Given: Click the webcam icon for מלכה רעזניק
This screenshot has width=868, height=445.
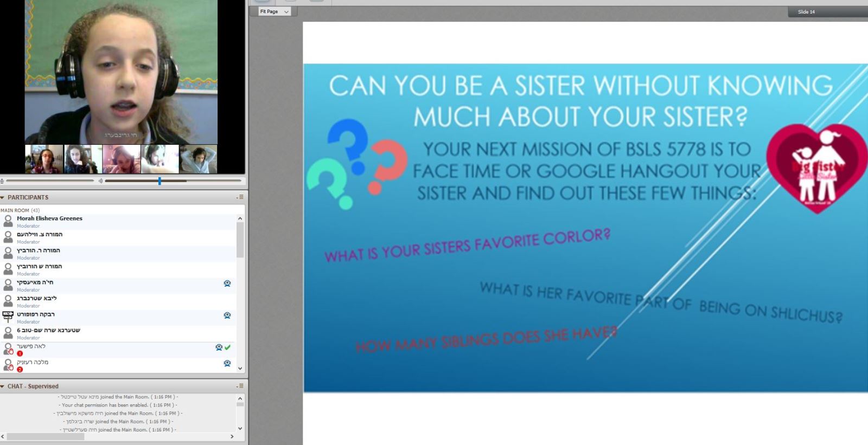Looking at the screenshot, I should coord(227,363).
